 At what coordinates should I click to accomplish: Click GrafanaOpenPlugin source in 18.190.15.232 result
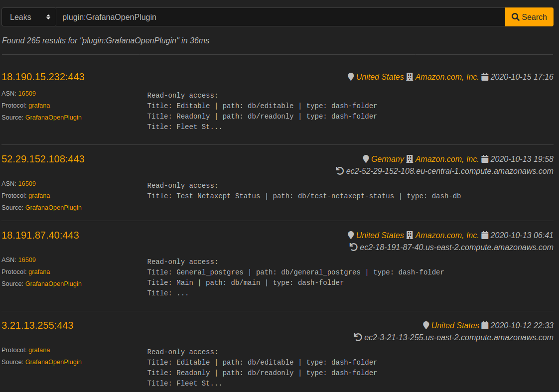[x=53, y=118]
